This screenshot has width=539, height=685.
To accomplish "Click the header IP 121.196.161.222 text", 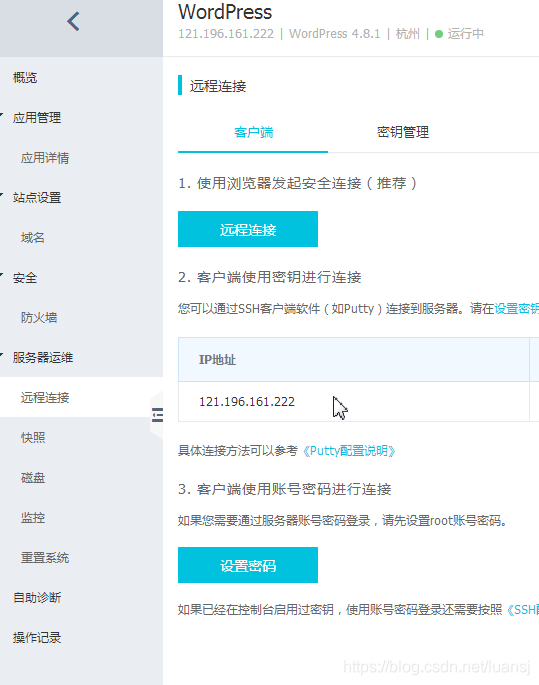I will (226, 34).
